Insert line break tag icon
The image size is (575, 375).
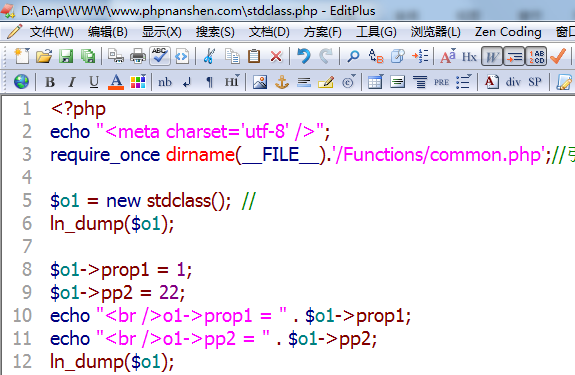[x=187, y=82]
